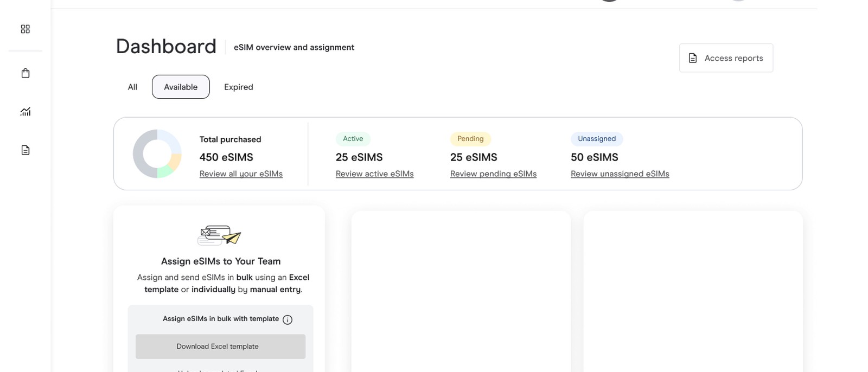Click the eSIM donut chart

[157, 153]
